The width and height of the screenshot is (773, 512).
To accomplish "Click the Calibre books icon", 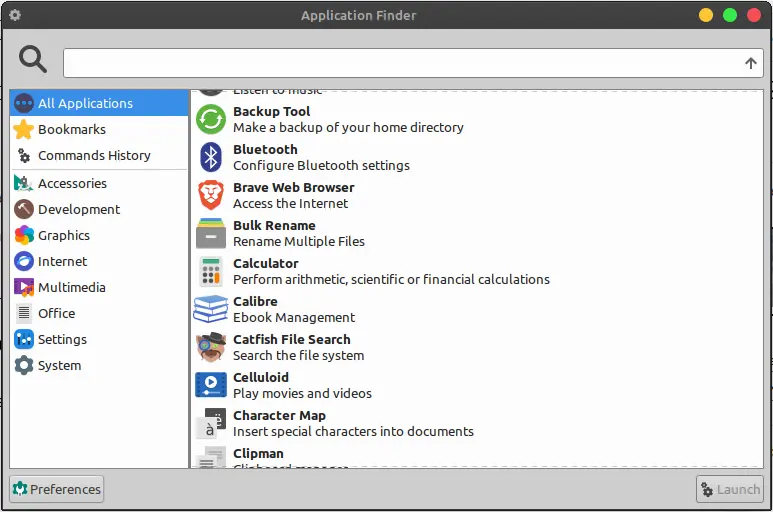I will (x=211, y=309).
